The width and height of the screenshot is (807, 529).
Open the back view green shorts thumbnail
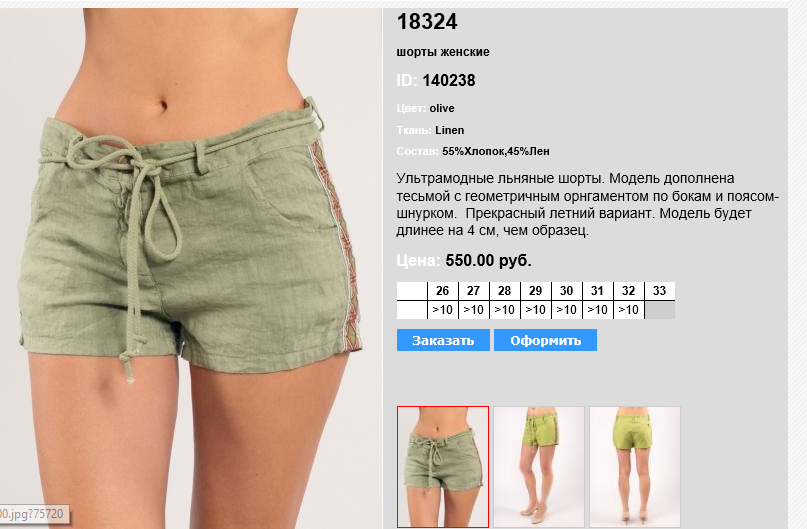[x=635, y=467]
